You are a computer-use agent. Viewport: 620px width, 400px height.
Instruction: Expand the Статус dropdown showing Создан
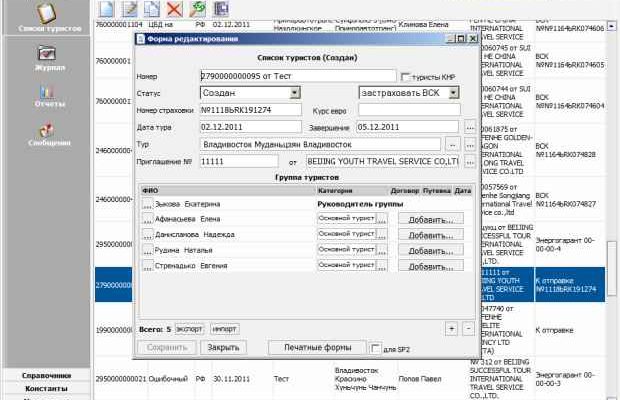(x=294, y=93)
